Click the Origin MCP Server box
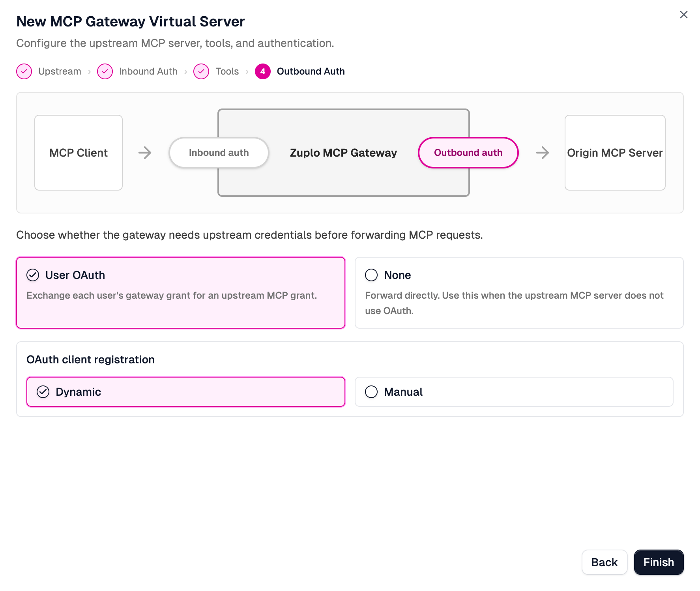Image resolution: width=700 pixels, height=591 pixels. tap(615, 153)
